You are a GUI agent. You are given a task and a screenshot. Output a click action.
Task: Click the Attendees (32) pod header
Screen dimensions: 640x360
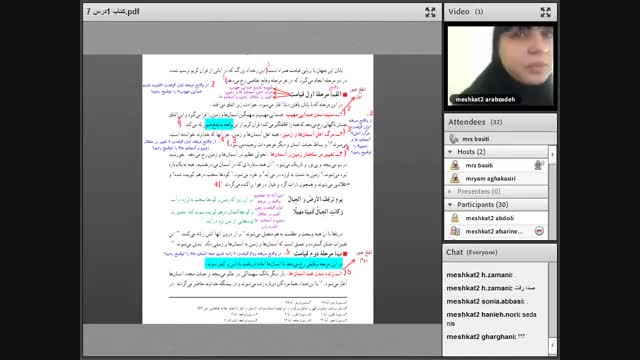(x=500, y=122)
